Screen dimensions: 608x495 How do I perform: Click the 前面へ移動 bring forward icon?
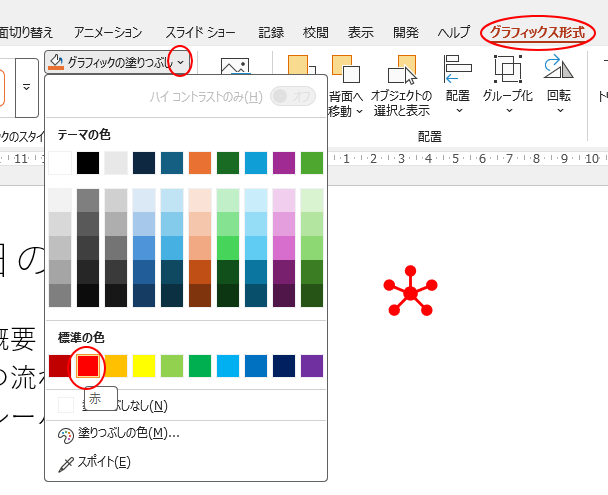(x=302, y=66)
